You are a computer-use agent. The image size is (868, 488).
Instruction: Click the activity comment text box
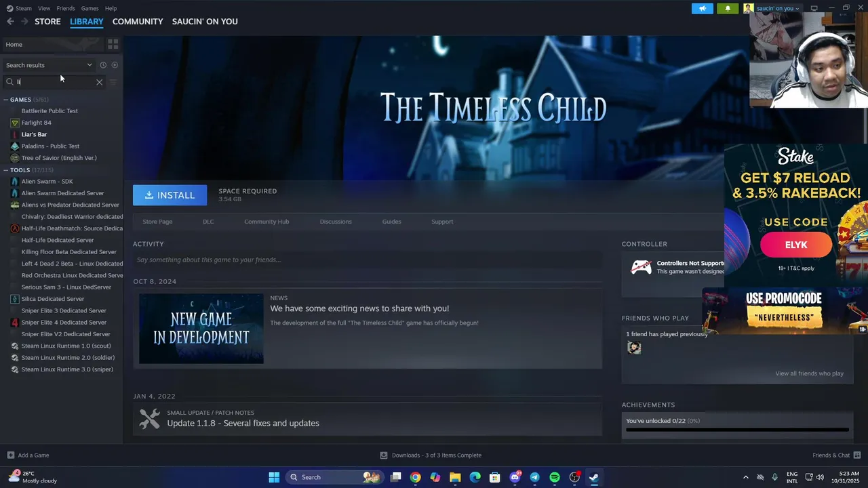(x=368, y=260)
